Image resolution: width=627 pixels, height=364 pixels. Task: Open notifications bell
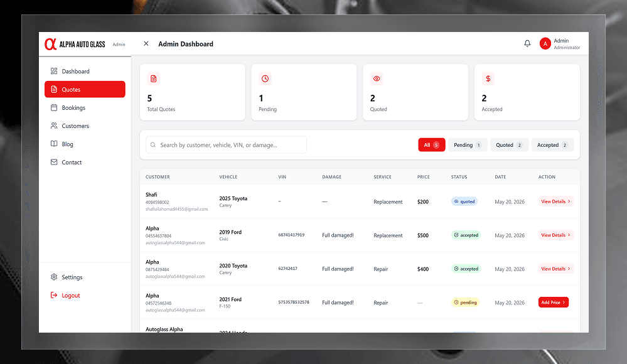(x=527, y=43)
